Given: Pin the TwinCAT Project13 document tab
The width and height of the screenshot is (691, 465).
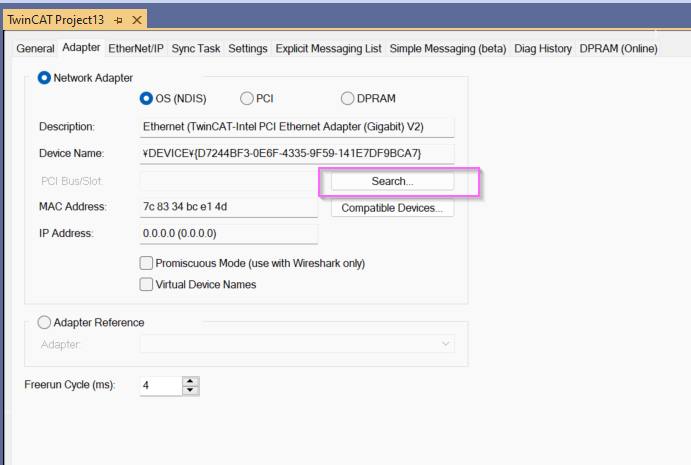Looking at the screenshot, I should pos(119,20).
